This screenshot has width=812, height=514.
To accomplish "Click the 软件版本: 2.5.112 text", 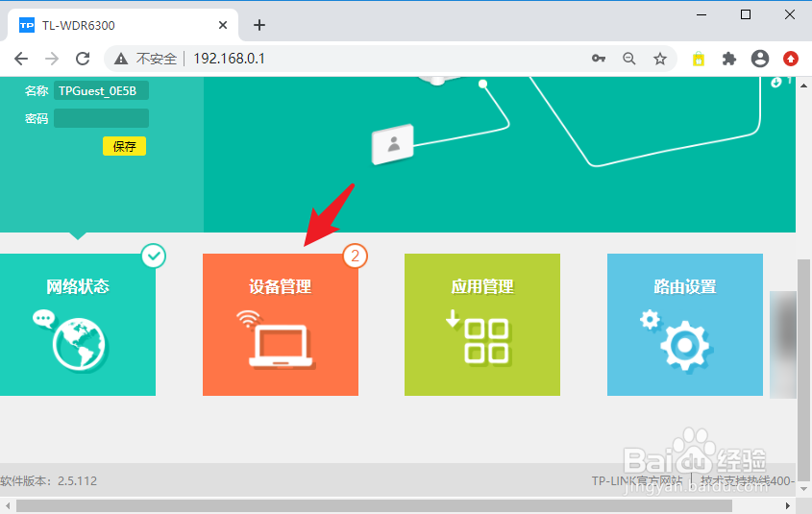I will [49, 481].
